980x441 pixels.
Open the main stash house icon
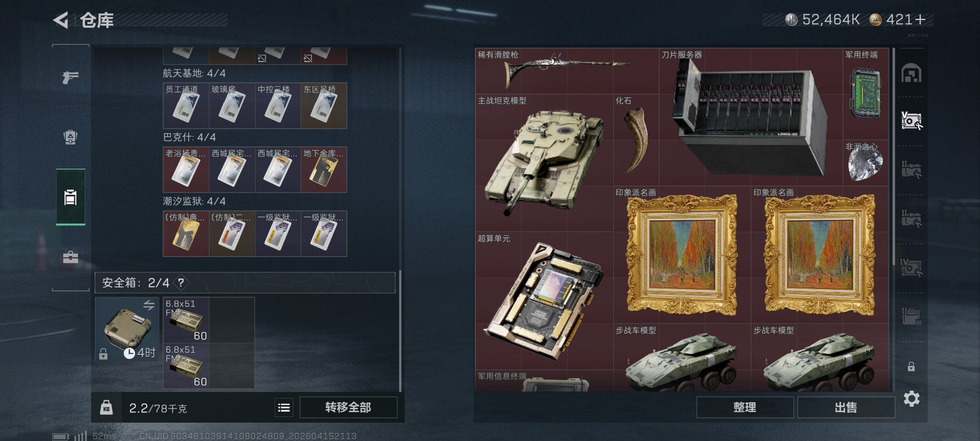tap(911, 73)
